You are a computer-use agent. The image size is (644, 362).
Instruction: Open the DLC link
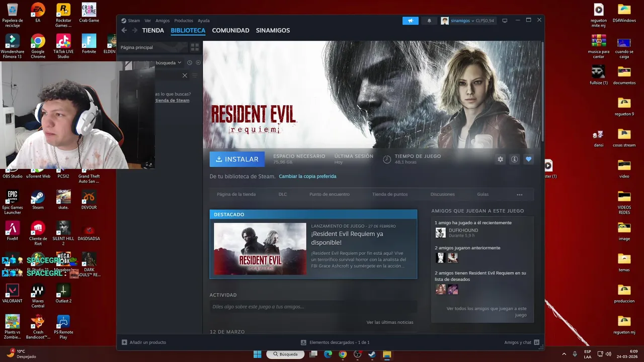click(283, 195)
